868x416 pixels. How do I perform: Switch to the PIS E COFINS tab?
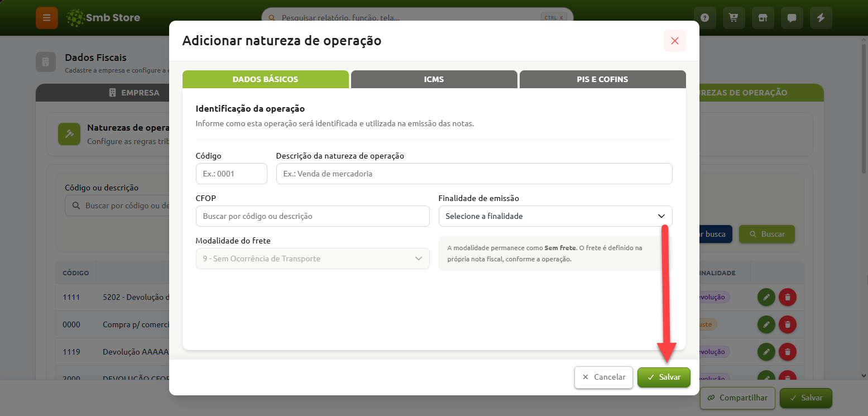click(602, 79)
